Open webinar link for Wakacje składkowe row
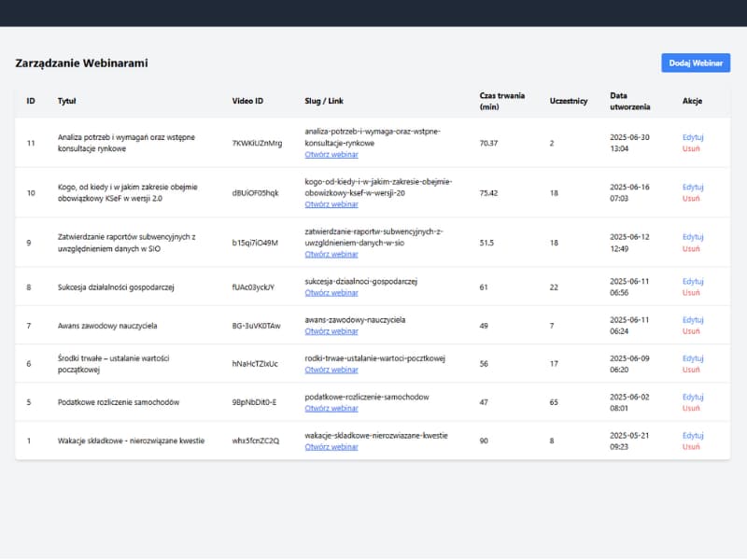 click(x=331, y=447)
